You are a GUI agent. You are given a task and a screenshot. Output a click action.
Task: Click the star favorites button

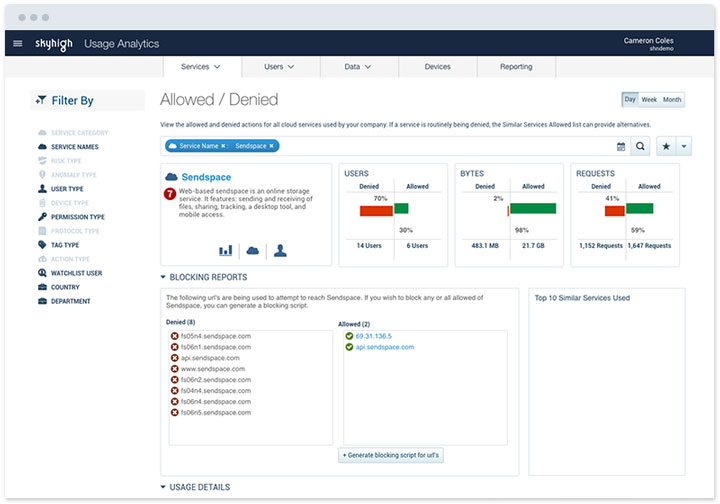(x=666, y=146)
